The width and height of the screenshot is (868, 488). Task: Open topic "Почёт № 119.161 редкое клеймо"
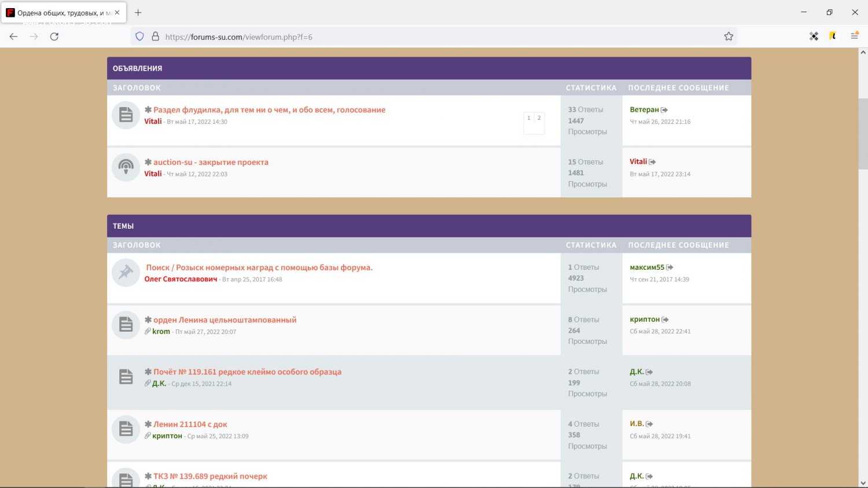[x=247, y=372]
